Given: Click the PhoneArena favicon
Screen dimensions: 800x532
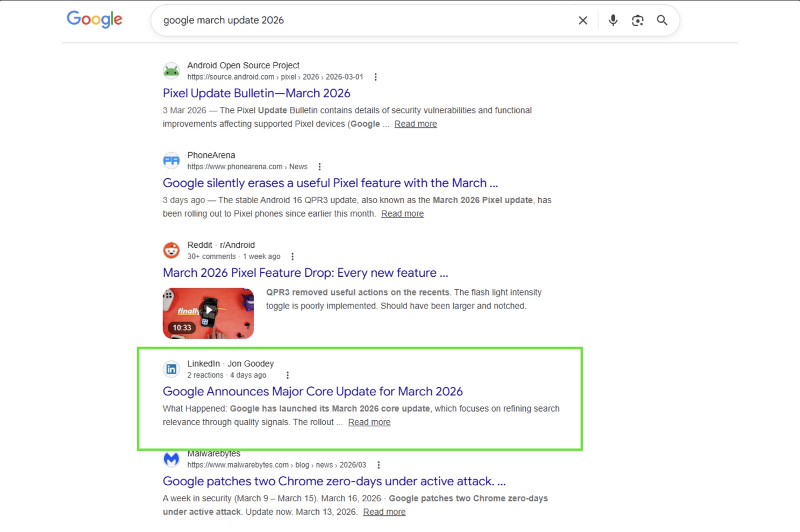Looking at the screenshot, I should 171,160.
